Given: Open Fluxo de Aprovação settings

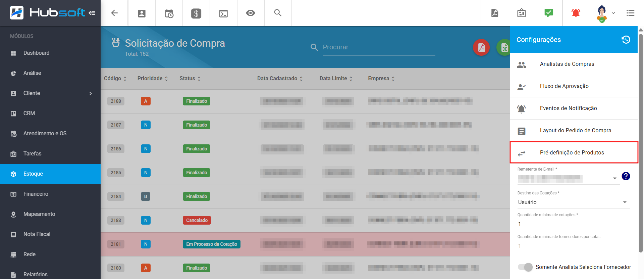Looking at the screenshot, I should click(x=564, y=86).
